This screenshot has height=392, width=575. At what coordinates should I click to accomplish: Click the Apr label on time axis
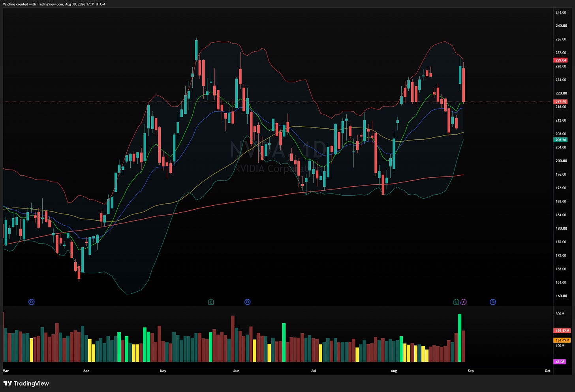point(86,371)
